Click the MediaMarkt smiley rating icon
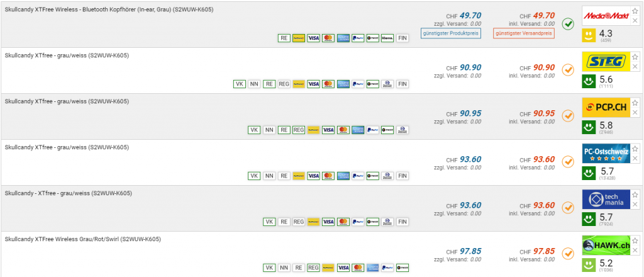 click(x=589, y=35)
